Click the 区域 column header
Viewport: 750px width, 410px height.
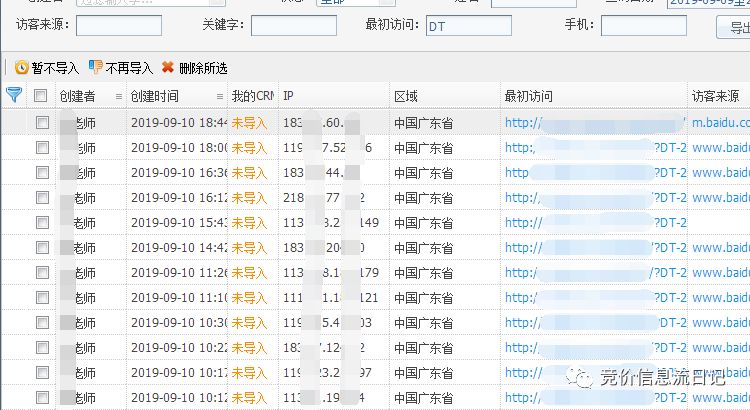coord(406,96)
